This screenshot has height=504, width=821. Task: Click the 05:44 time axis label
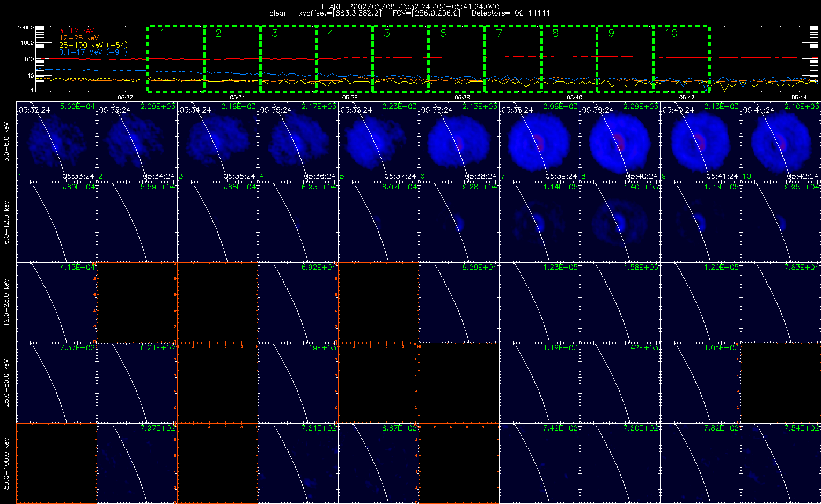pos(799,97)
